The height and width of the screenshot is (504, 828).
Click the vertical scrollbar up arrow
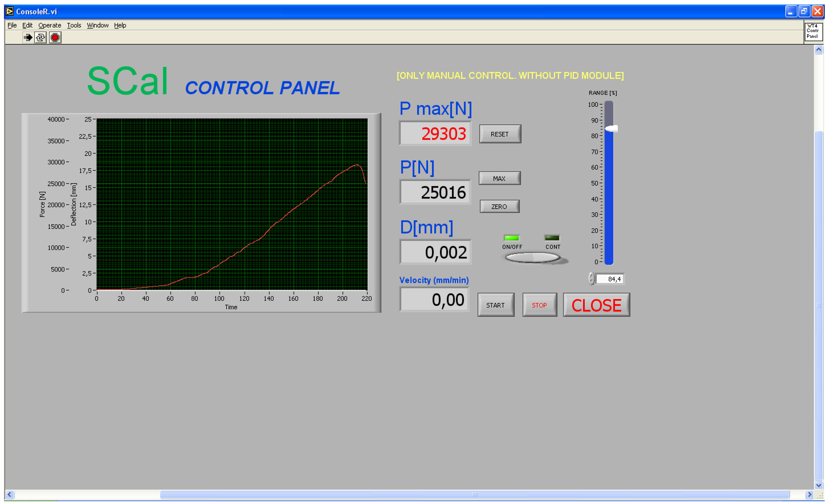click(x=819, y=50)
